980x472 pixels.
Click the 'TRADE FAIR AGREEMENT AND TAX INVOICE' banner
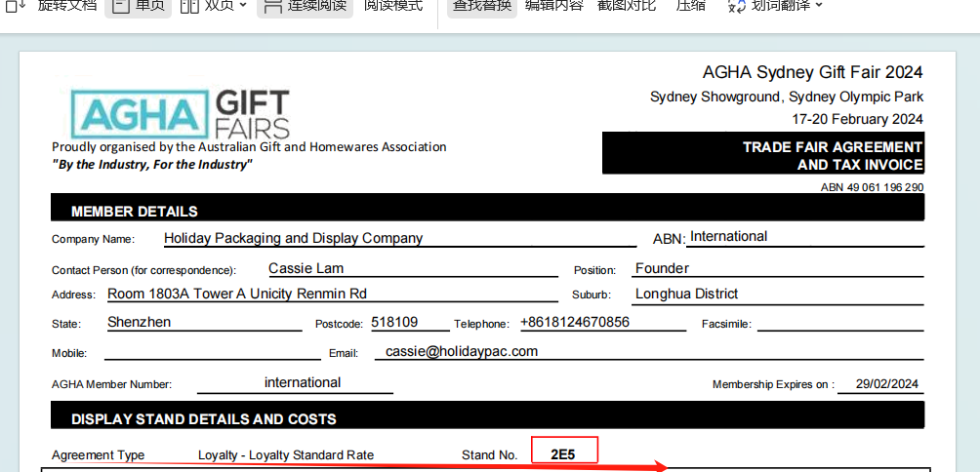[x=763, y=153]
